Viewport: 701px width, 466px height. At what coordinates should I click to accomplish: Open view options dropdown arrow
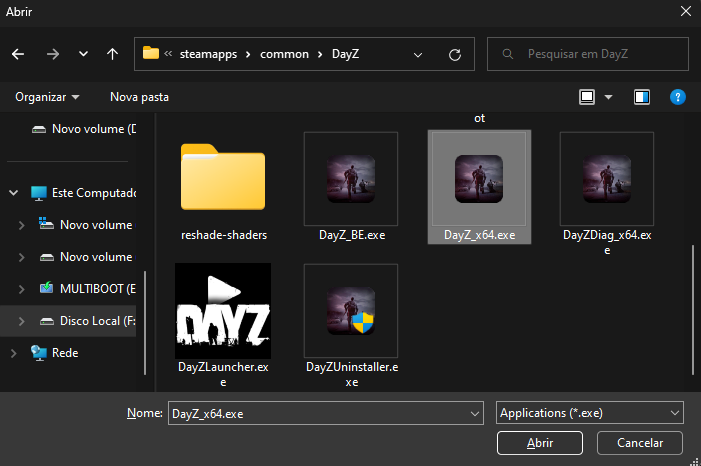coord(608,97)
